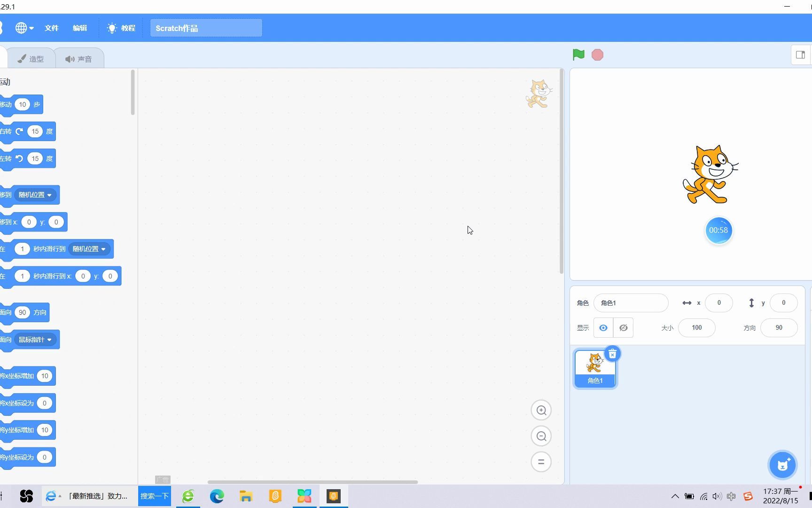
Task: Click the workspace horizontal scrollbar
Action: (x=312, y=482)
